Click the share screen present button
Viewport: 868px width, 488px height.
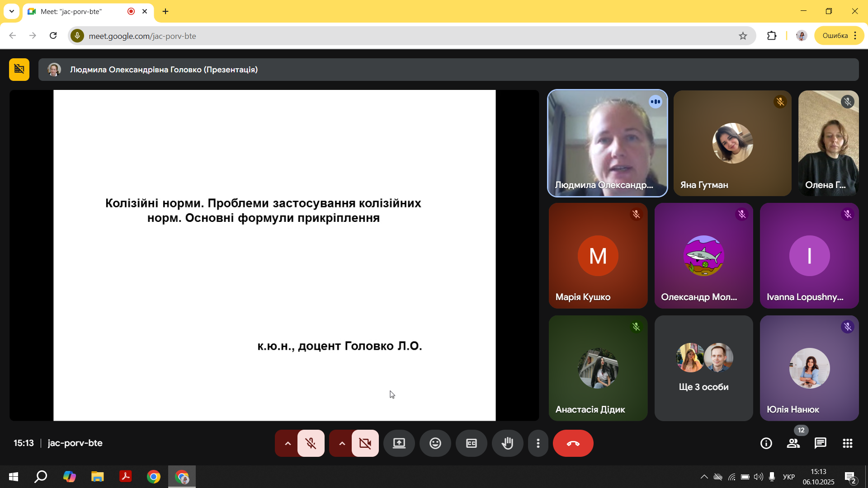point(399,443)
